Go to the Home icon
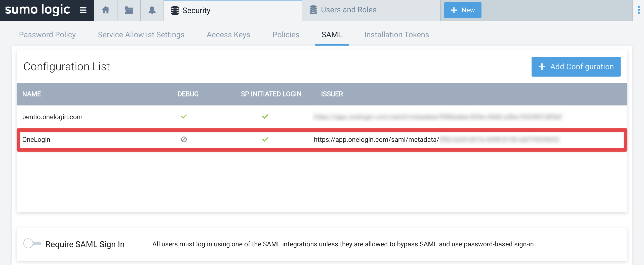This screenshot has height=265, width=644. [x=106, y=10]
